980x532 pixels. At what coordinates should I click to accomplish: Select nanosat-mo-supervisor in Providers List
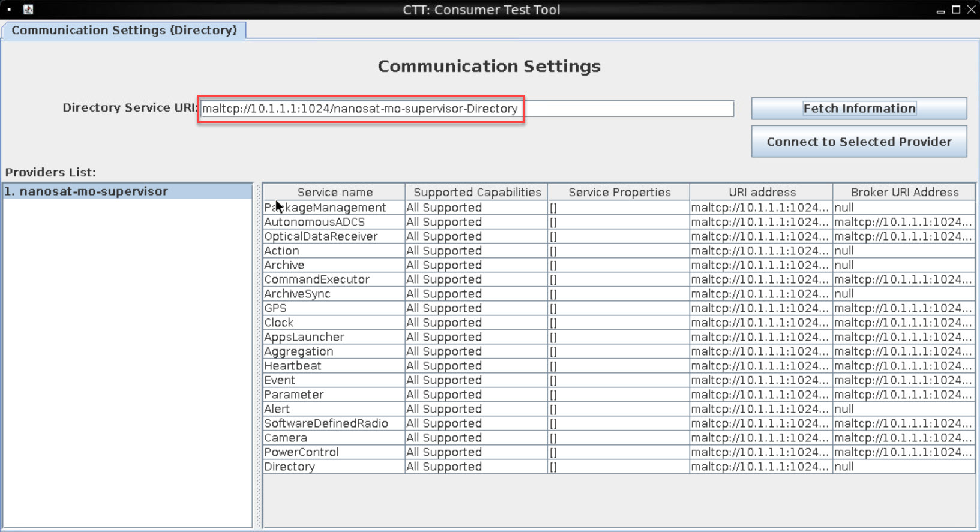(127, 191)
